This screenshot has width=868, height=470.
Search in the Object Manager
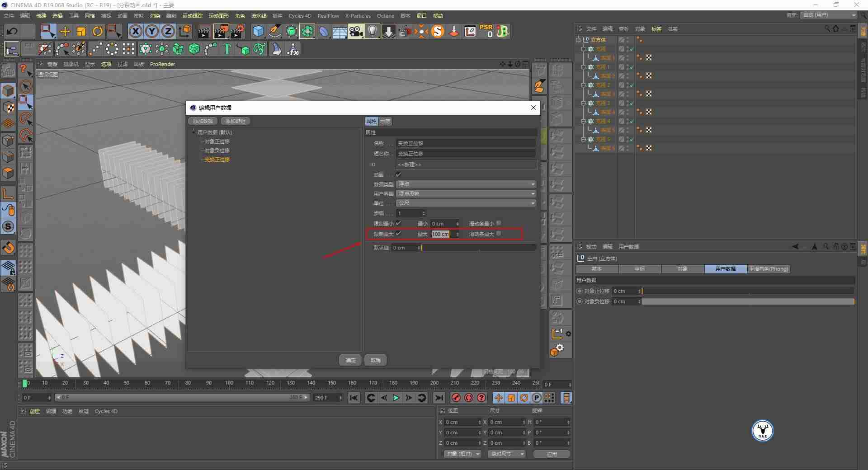coord(827,28)
